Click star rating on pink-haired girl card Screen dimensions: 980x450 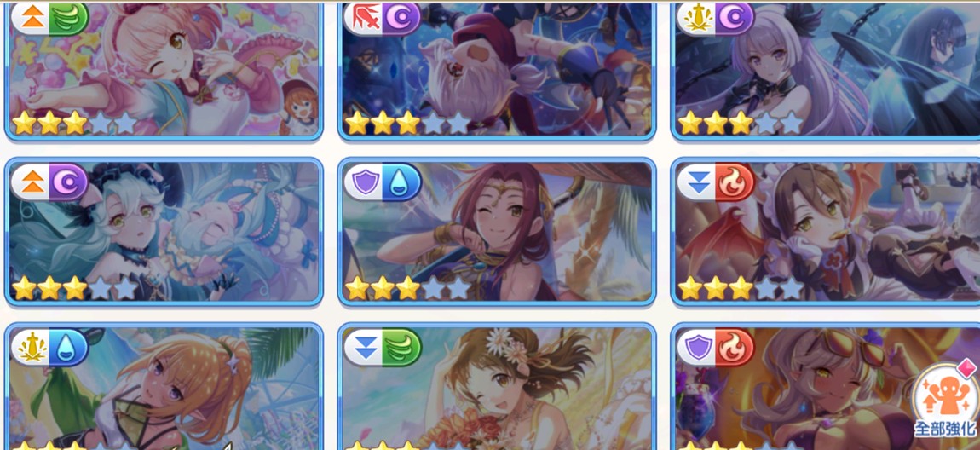(x=74, y=123)
